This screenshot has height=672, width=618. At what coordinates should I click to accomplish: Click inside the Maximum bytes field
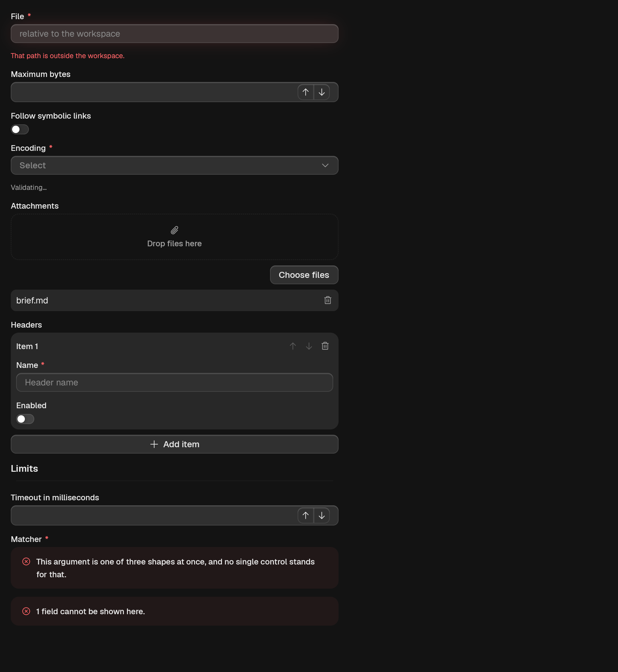click(154, 92)
